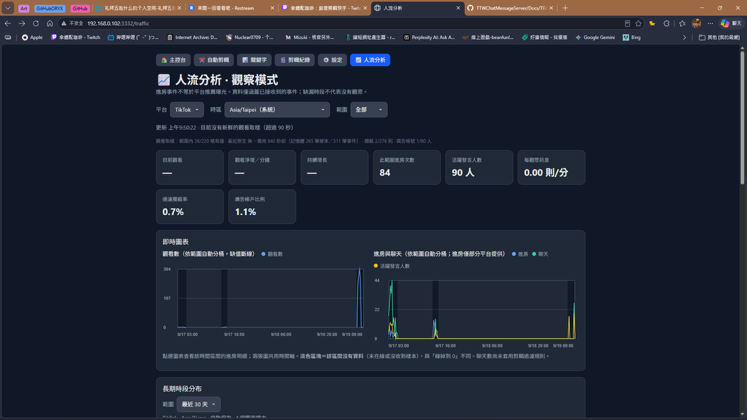Go forward in browser history
The image size is (747, 420).
22,23
